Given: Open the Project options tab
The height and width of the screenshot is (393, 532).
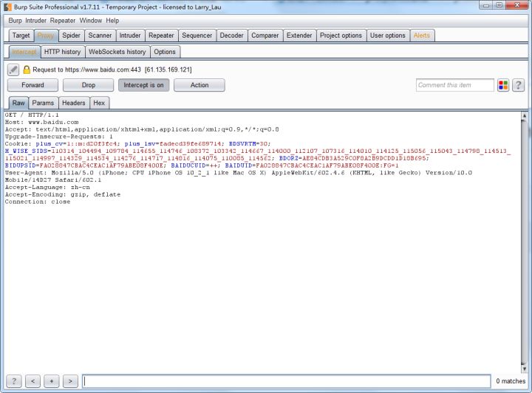Looking at the screenshot, I should click(341, 35).
